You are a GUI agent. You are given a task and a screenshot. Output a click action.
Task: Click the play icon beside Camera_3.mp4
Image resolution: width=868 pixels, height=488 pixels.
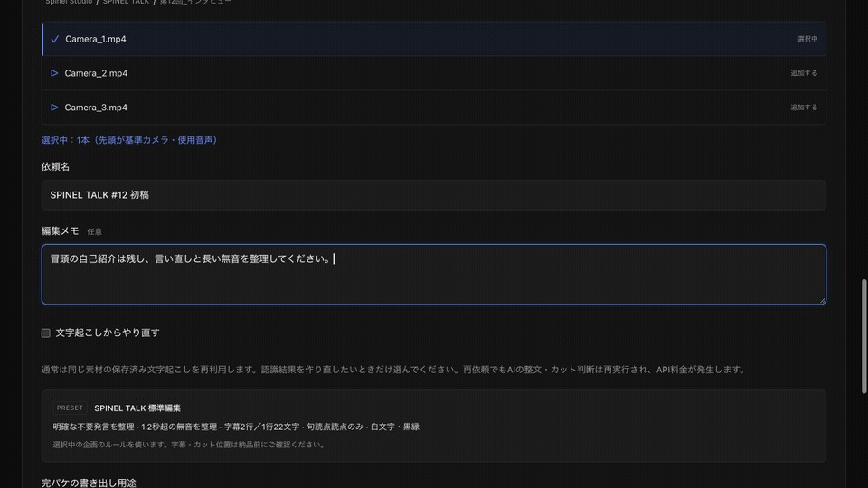click(54, 108)
